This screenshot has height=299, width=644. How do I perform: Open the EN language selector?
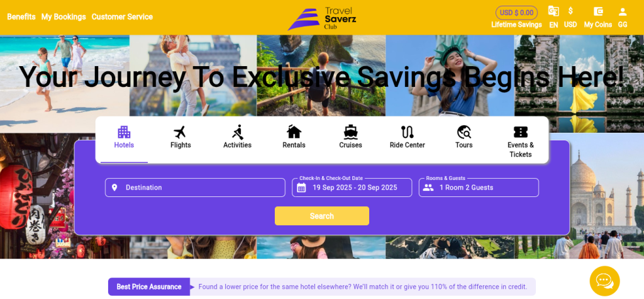(x=553, y=17)
